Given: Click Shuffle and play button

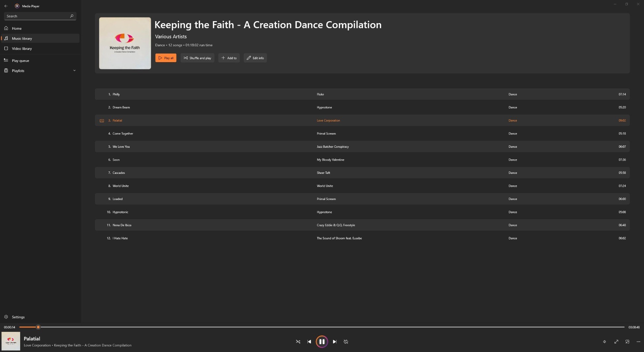Looking at the screenshot, I should pos(197,58).
